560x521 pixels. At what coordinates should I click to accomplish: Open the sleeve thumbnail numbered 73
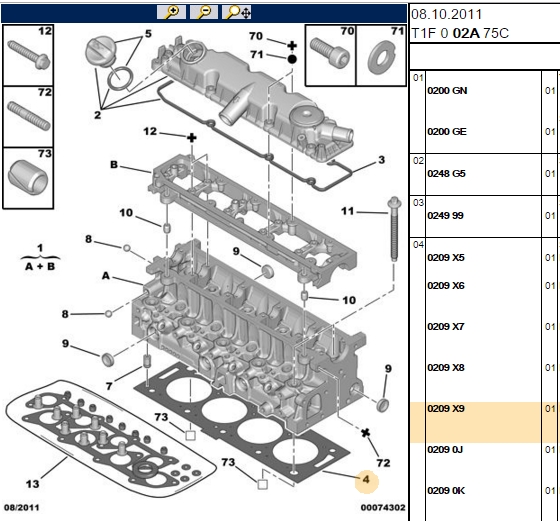coord(28,178)
